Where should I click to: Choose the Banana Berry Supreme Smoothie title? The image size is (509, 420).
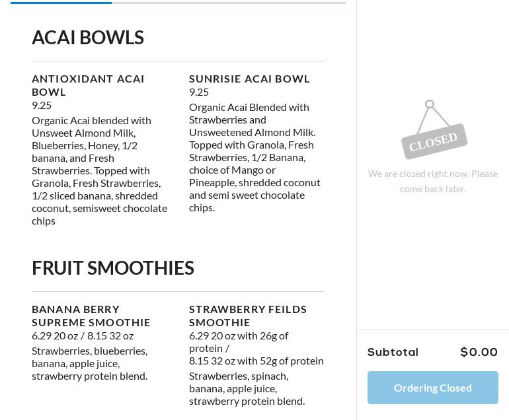[91, 316]
